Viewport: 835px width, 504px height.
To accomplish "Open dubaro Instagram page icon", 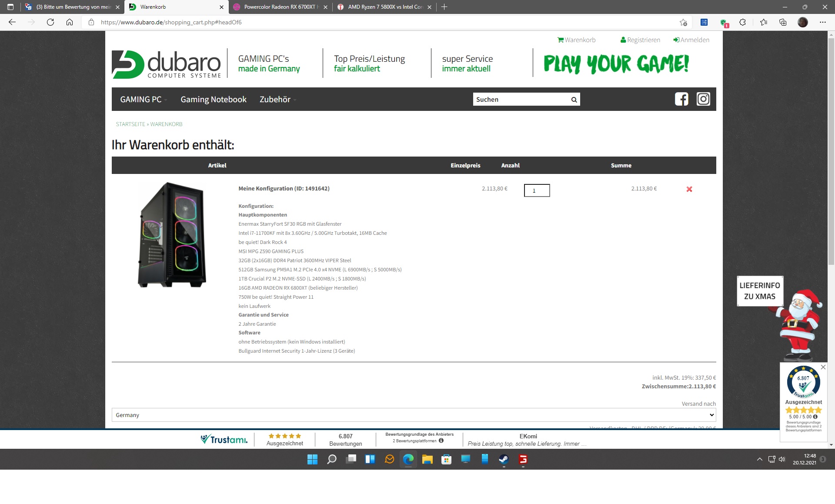I will (x=703, y=99).
